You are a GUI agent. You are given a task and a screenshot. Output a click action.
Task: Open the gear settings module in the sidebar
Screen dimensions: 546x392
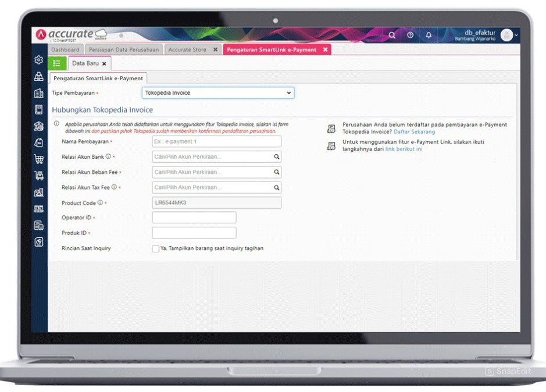(38, 60)
